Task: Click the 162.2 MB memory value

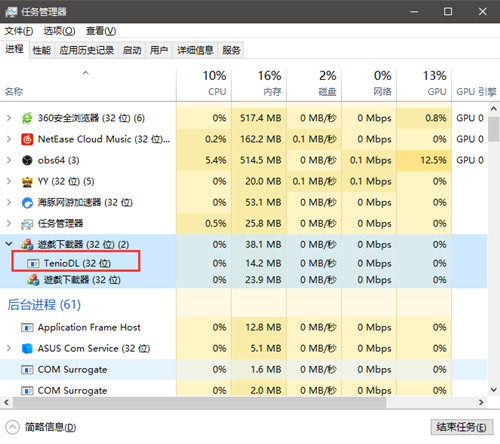Action: pos(261,139)
